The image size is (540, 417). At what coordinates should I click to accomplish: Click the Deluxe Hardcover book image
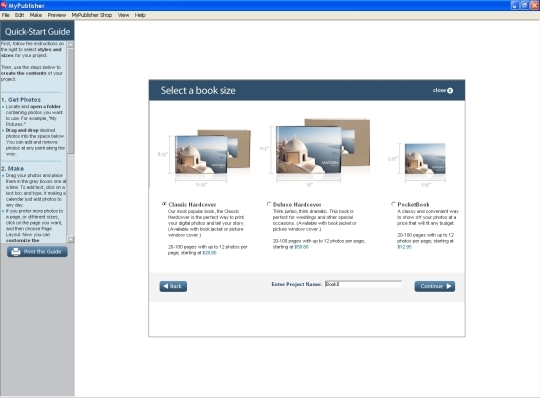[323, 146]
